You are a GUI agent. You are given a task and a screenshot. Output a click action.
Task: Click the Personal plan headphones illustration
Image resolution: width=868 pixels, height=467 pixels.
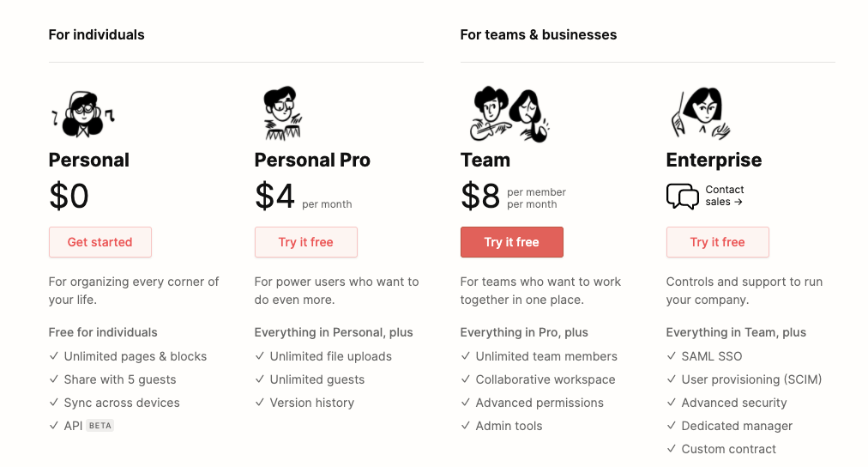[83, 114]
